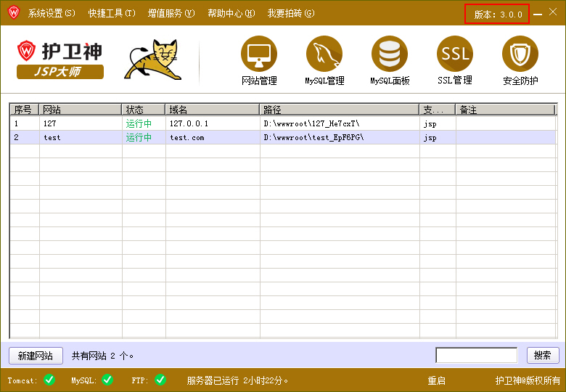
Task: Open the 帮助中心(H) menu
Action: [231, 13]
